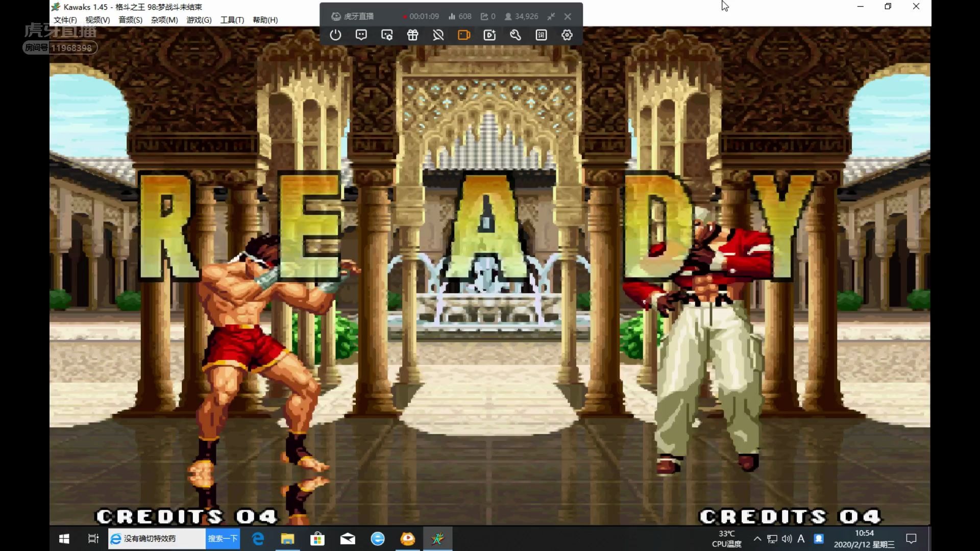Open the 游戏(G) menu
The width and height of the screenshot is (980, 551).
pos(199,20)
